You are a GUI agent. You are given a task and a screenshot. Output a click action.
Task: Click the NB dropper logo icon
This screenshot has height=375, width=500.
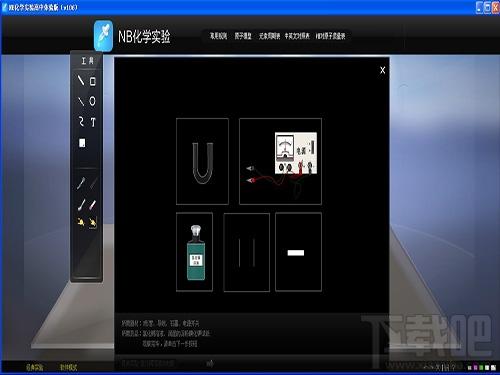pyautogui.click(x=103, y=36)
